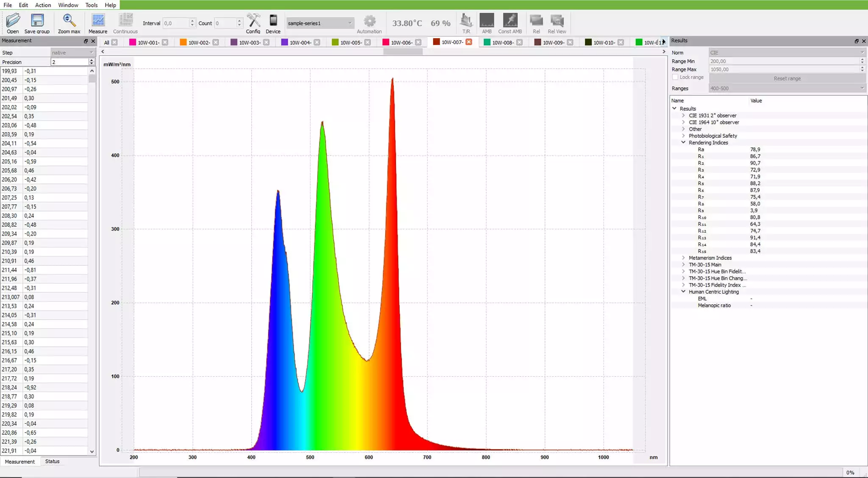Close the 10W-007- tab

coord(469,42)
